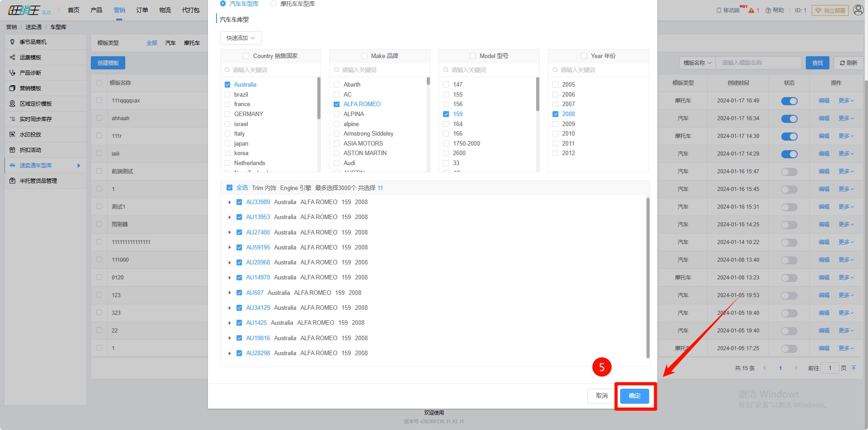Image resolution: width=868 pixels, height=430 pixels.
Task: Open the quick add dropdown
Action: tap(241, 38)
